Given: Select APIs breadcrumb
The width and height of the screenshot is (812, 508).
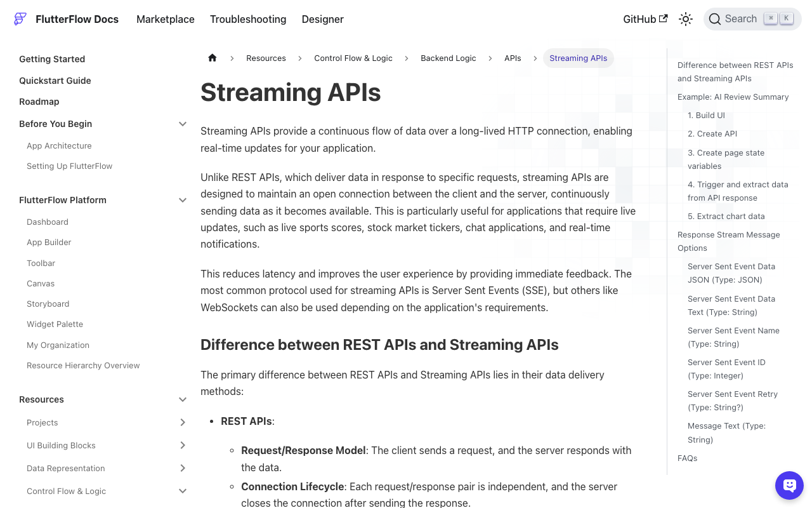Looking at the screenshot, I should coord(513,58).
